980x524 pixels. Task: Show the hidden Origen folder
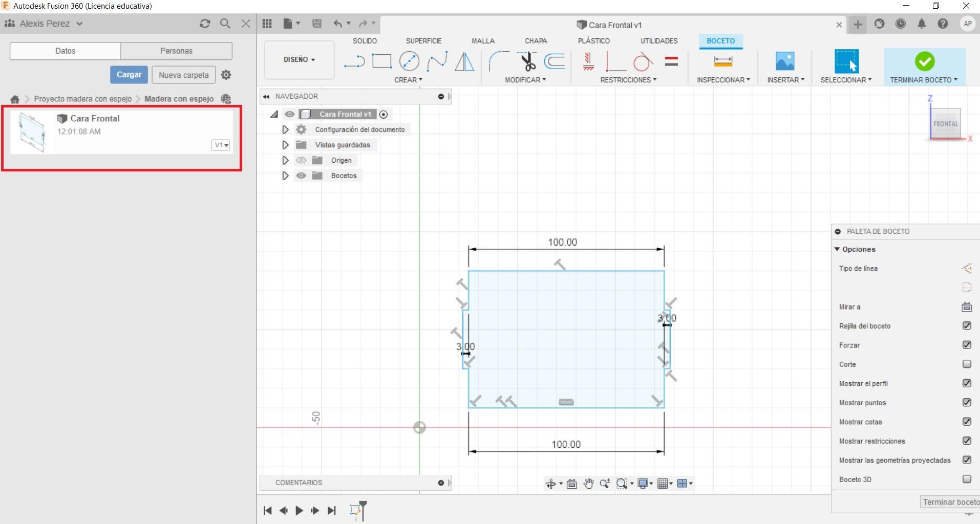(301, 160)
